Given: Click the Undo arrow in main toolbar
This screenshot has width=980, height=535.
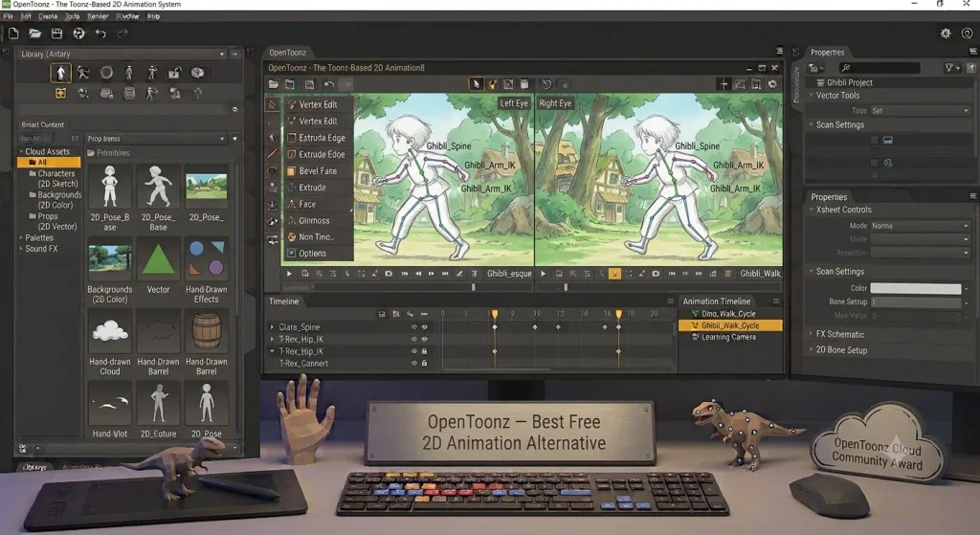Looking at the screenshot, I should click(100, 33).
